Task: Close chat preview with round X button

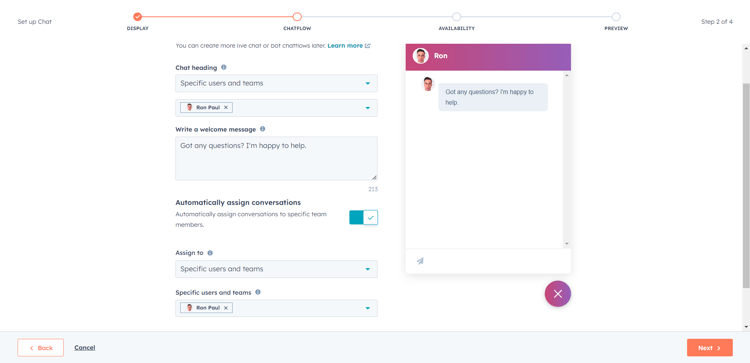Action: (558, 294)
